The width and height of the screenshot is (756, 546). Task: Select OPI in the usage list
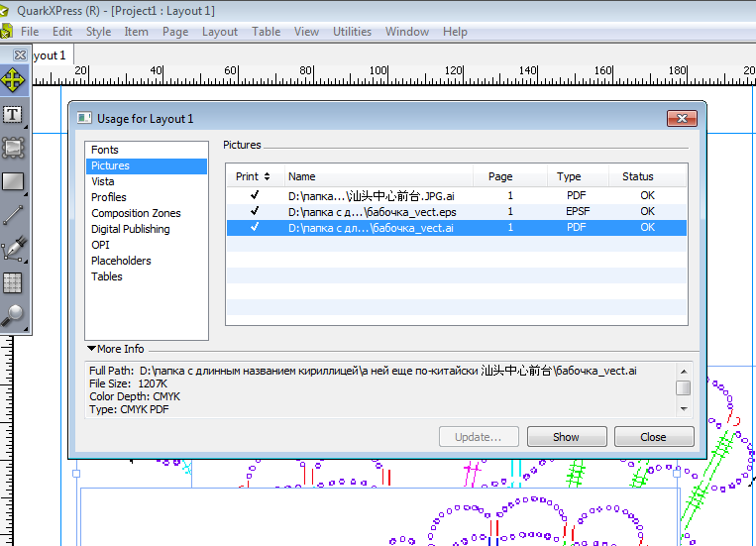[x=147, y=245]
